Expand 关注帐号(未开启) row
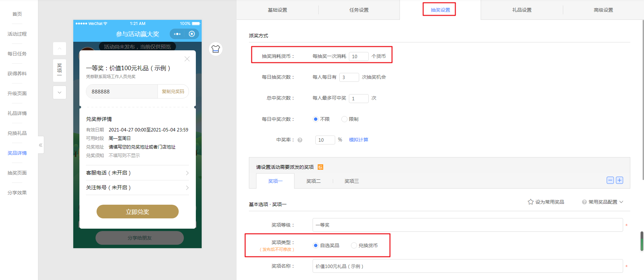The image size is (644, 280). coord(137,188)
